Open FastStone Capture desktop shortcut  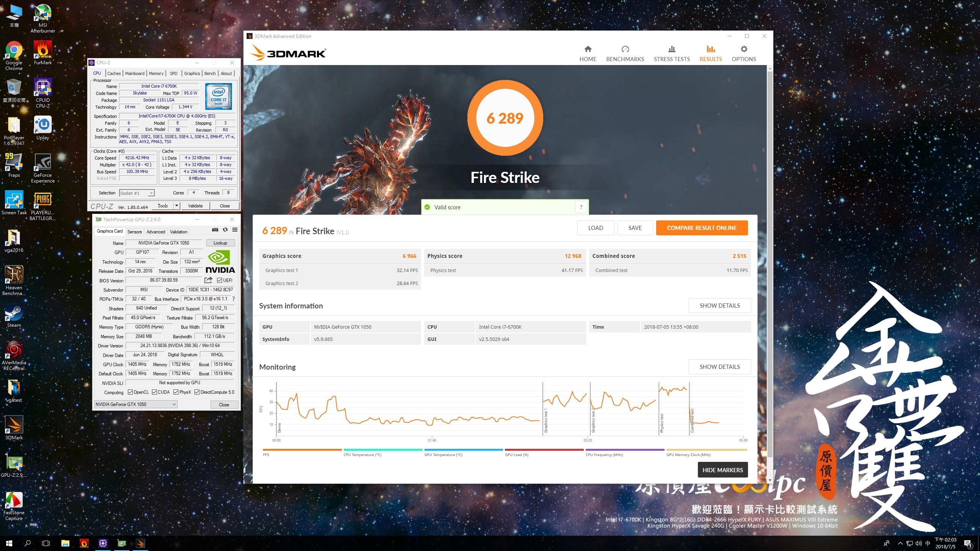(14, 506)
